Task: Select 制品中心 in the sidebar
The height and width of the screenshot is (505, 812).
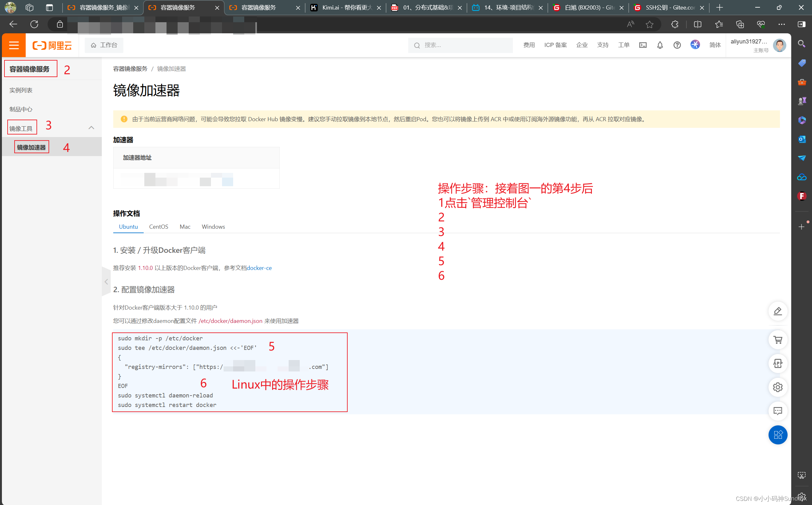Action: pyautogui.click(x=21, y=109)
